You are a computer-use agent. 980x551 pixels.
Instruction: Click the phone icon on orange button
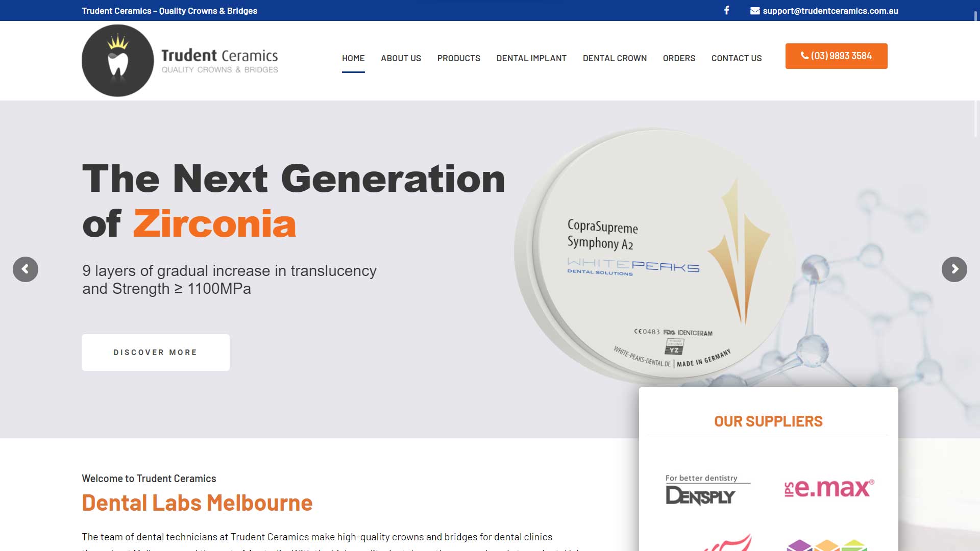(x=804, y=56)
